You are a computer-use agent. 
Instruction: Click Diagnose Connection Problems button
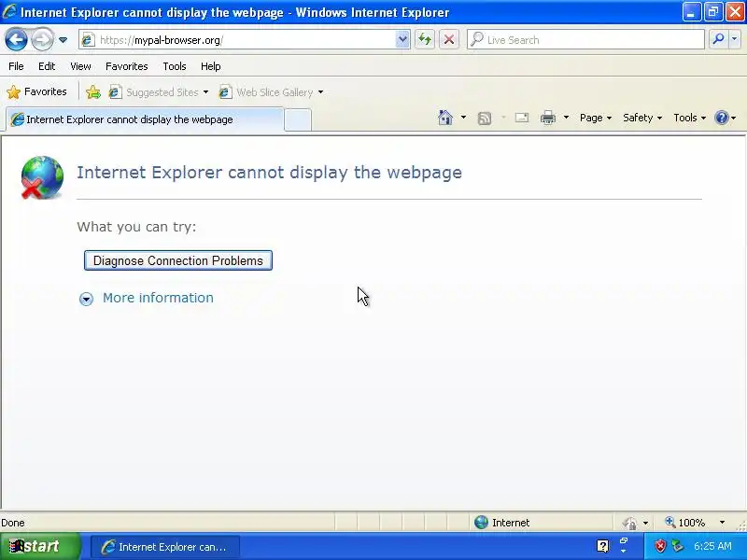178,260
